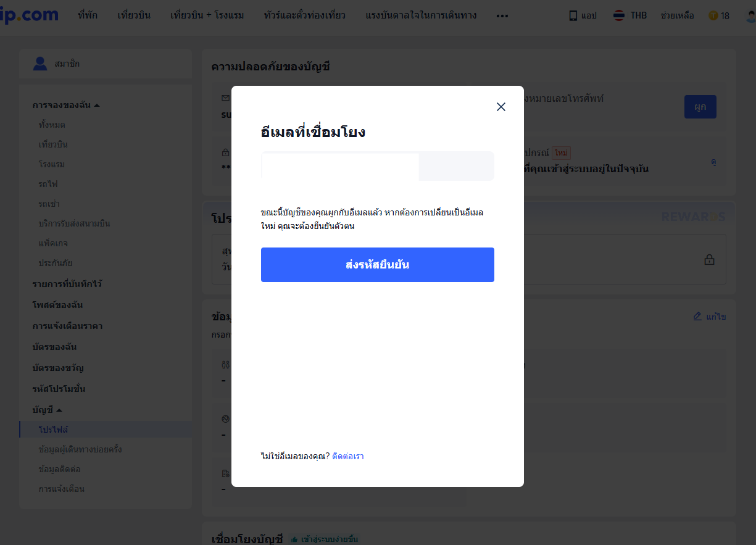Click the blue ผูก phone link button

[x=700, y=107]
